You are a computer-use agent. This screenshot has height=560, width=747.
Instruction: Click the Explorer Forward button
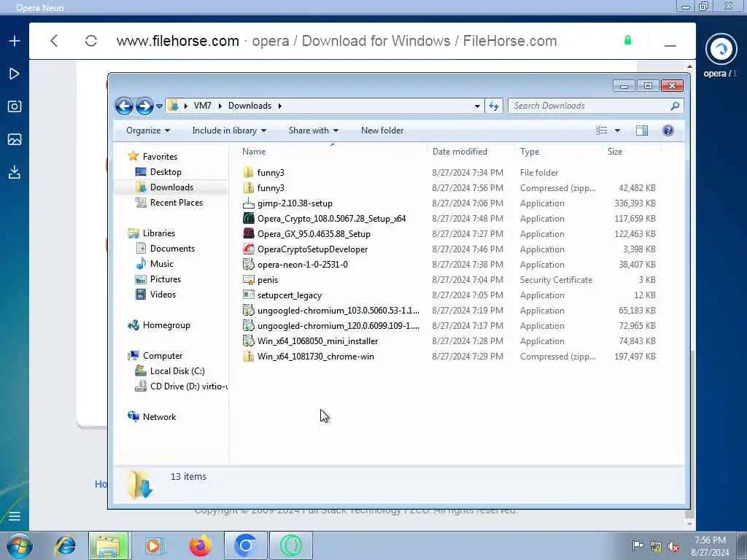(144, 106)
